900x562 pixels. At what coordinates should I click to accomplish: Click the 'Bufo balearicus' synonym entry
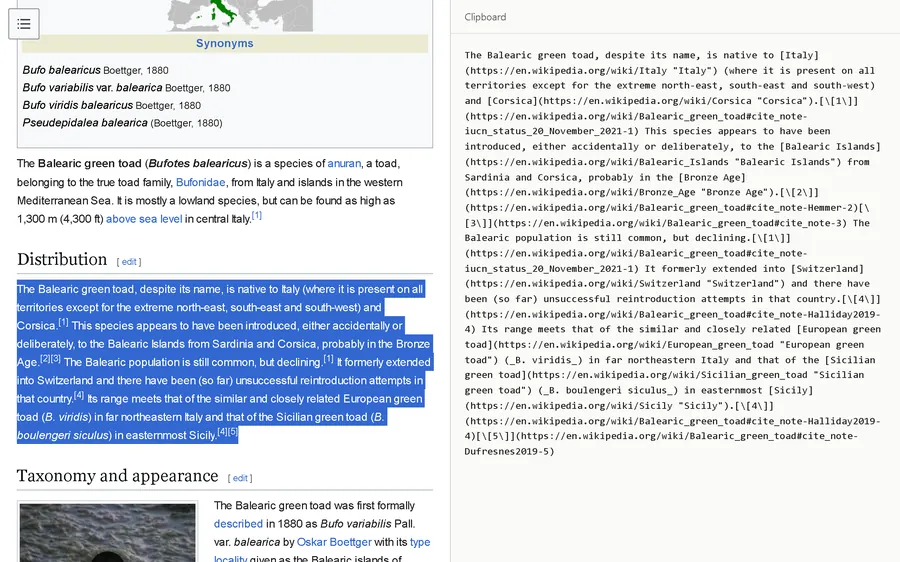pos(95,71)
